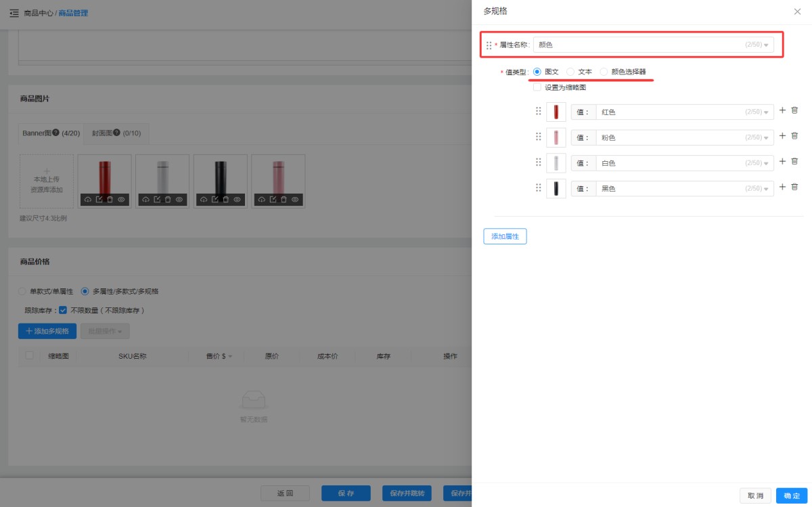The image size is (812, 507).
Task: Confirm with the 确定 button
Action: 792,496
